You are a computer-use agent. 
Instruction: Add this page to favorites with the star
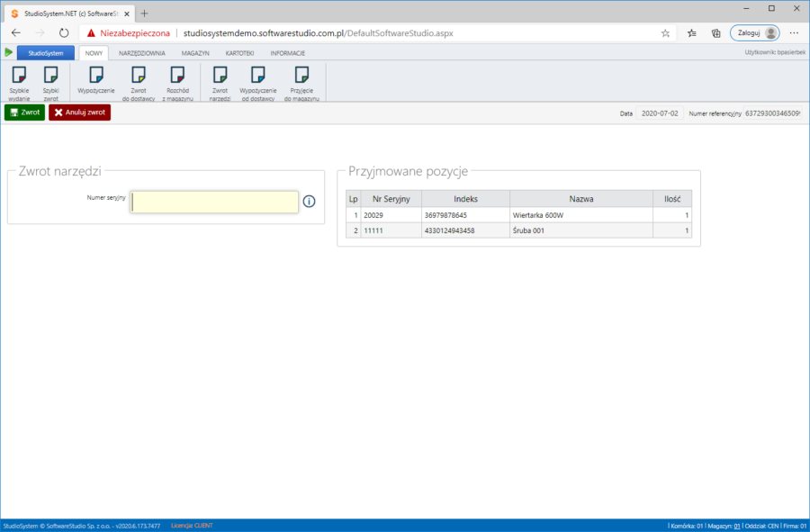coord(665,33)
